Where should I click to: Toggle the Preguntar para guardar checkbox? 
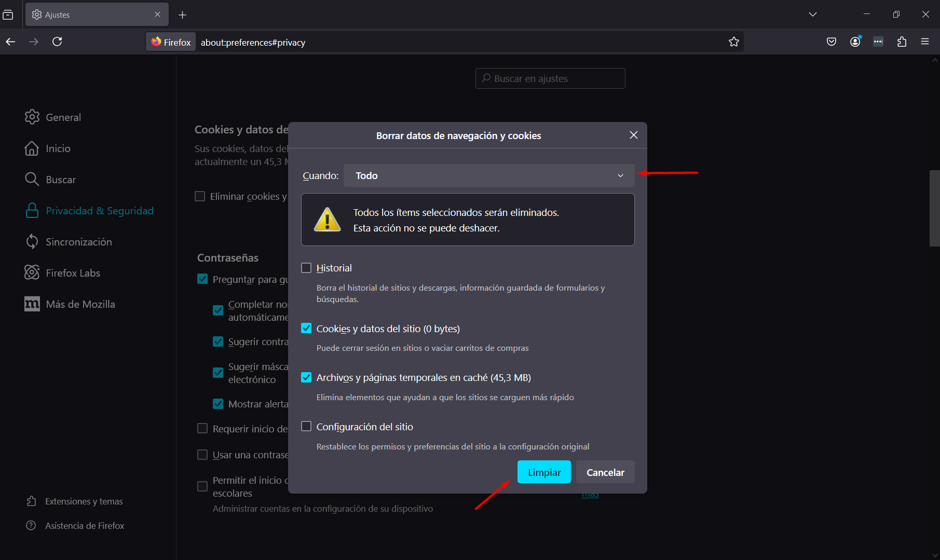202,279
